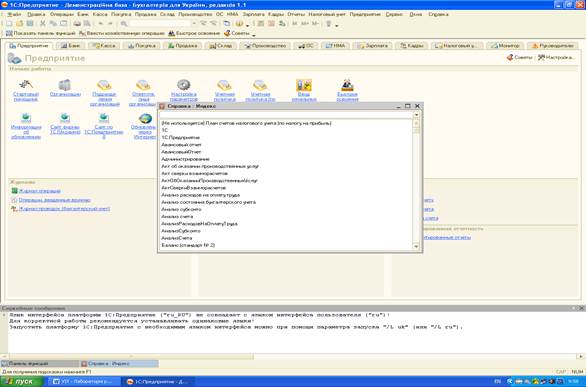Click the пуск Start button

[22, 381]
